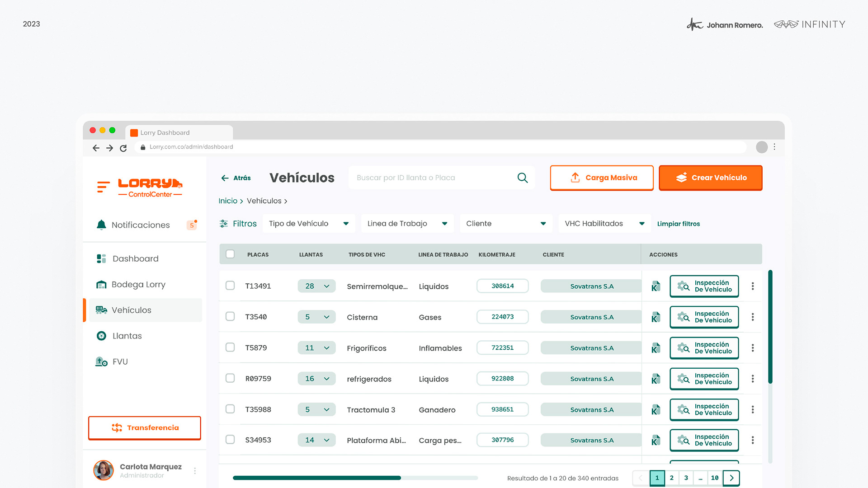Click the browser reload icon
868x488 pixels.
click(x=123, y=148)
